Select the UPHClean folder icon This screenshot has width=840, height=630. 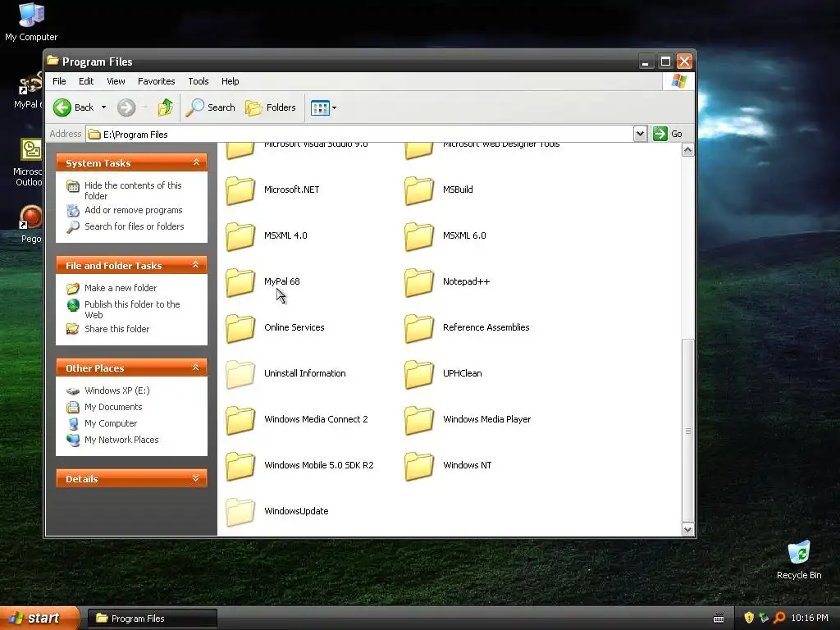(x=419, y=374)
